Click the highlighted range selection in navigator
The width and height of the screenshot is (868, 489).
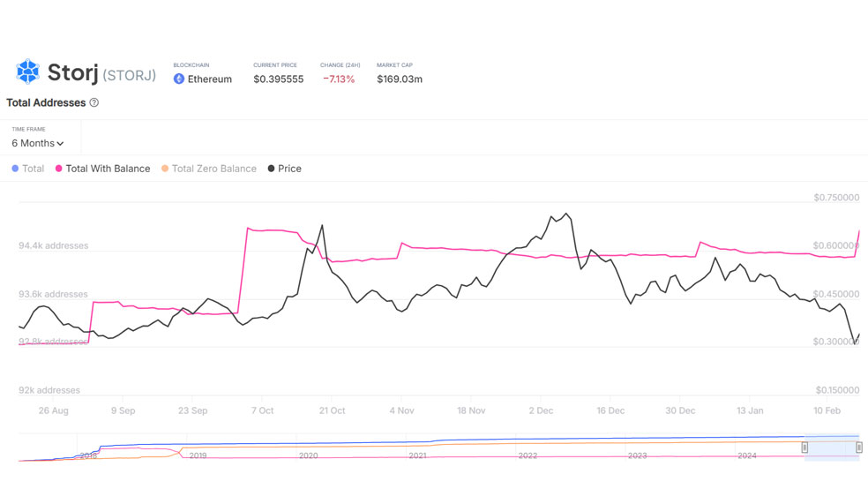pyautogui.click(x=832, y=448)
